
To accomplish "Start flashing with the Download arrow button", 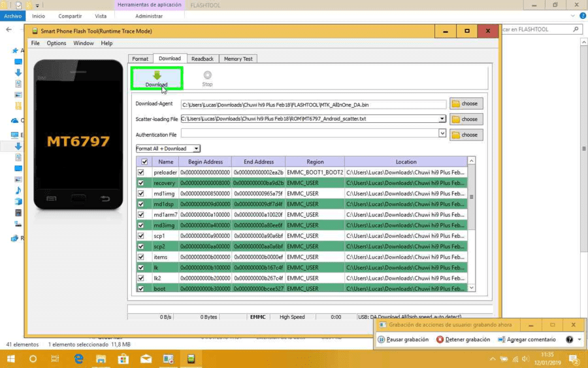I will point(157,78).
